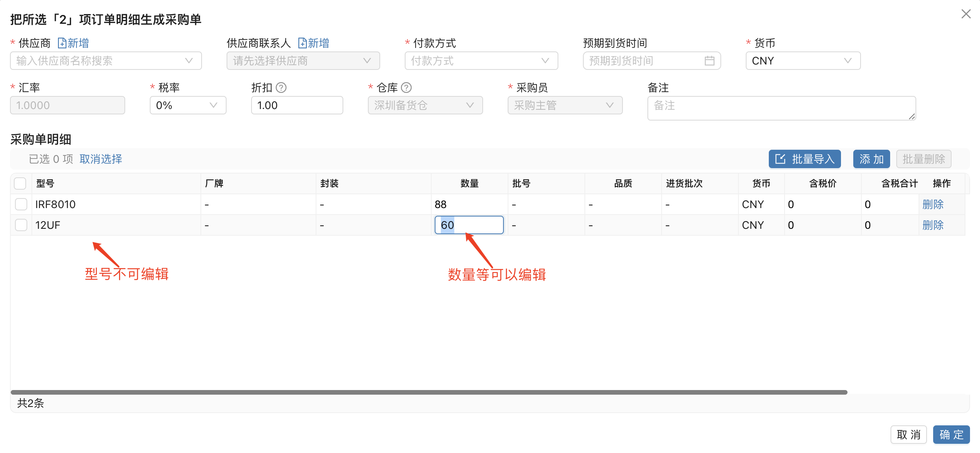Click the 添加 button to add a row
Viewport: 980px width, 453px height.
871,159
